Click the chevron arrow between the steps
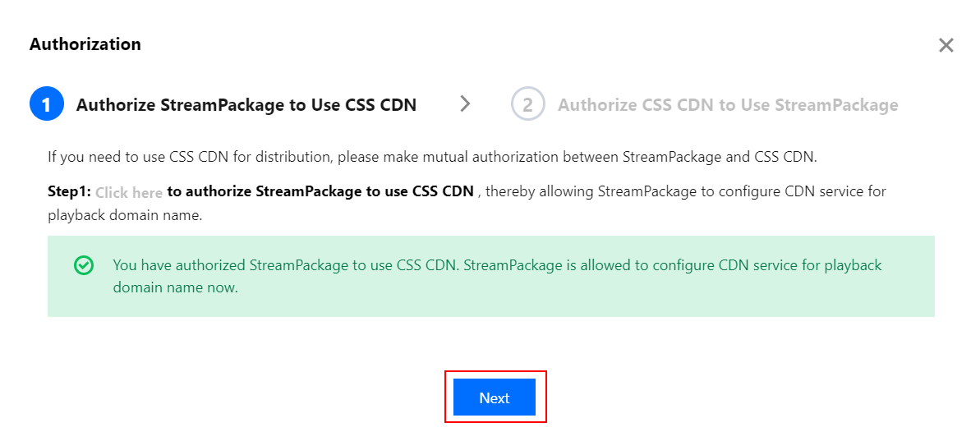The width and height of the screenshot is (980, 441). 466,103
